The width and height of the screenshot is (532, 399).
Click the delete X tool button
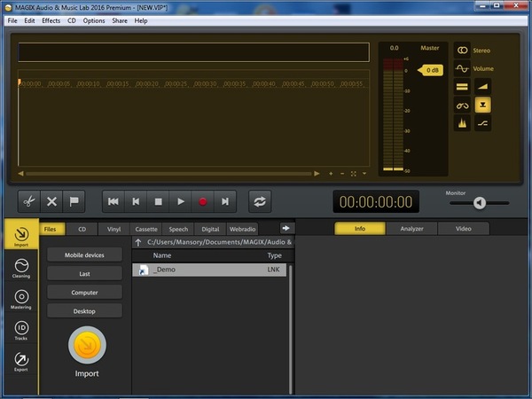point(51,201)
